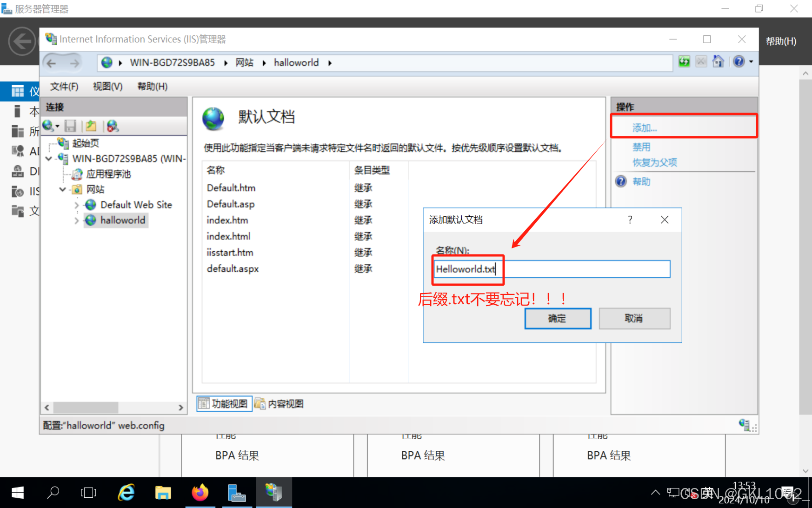Collapse the WIN-BGD72S9BA85 server node

(49, 159)
